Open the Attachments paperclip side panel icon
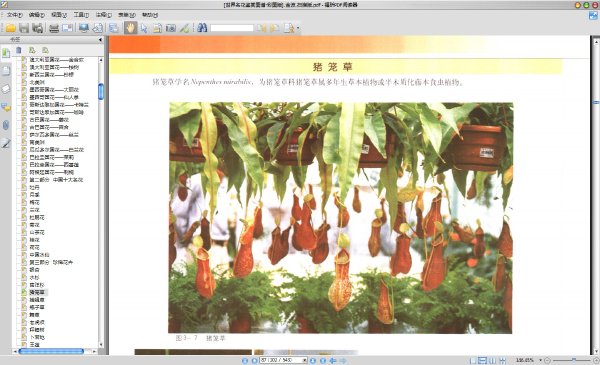Viewport: 600px width, 365px height. click(6, 125)
